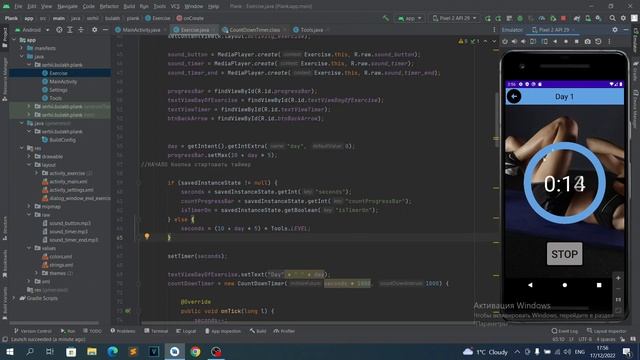This screenshot has height=360, width=640.
Task: Open Search Everywhere magnifier in toolbar
Action: coord(612,18)
